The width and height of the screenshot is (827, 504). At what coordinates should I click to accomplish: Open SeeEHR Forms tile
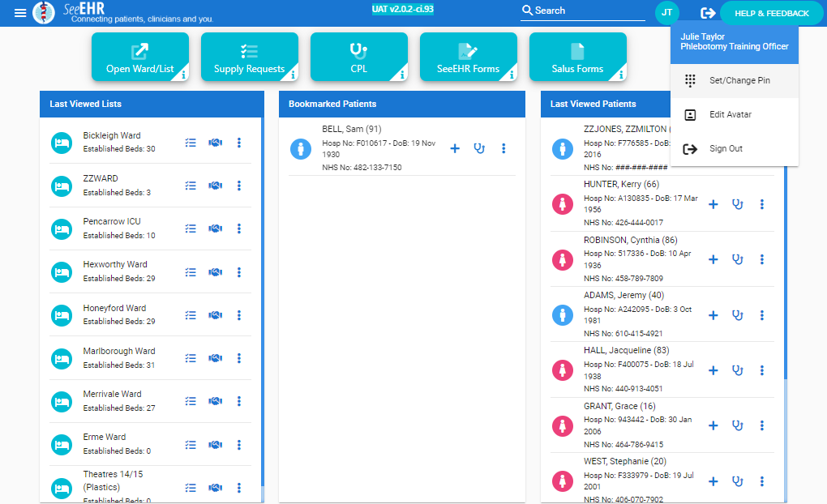click(x=469, y=57)
